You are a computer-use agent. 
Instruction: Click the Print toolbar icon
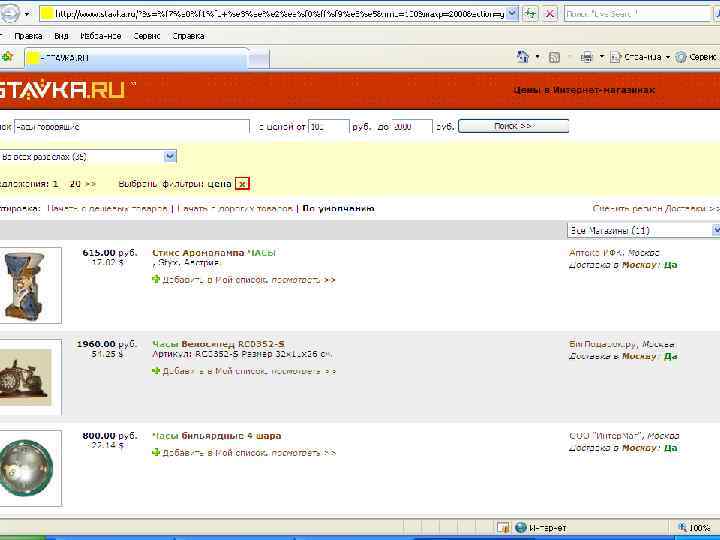click(586, 57)
